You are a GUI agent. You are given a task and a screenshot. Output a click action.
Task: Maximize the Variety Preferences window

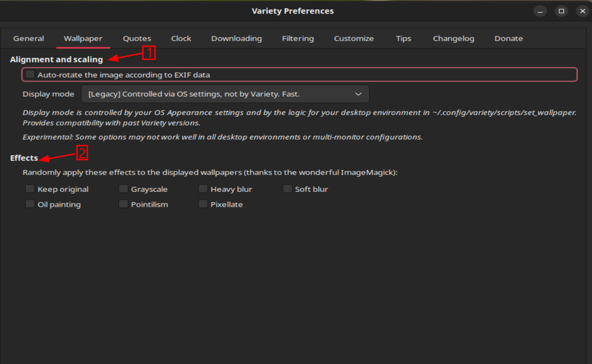562,11
